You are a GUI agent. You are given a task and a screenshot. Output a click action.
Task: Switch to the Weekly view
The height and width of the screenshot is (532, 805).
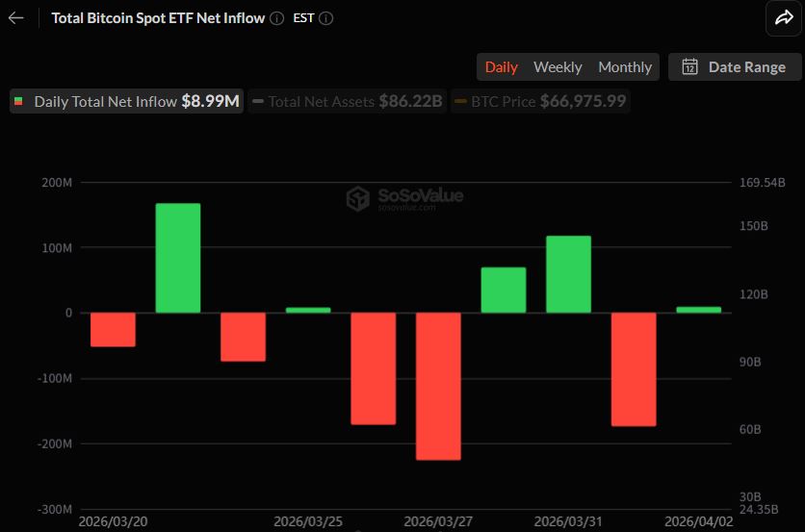558,66
